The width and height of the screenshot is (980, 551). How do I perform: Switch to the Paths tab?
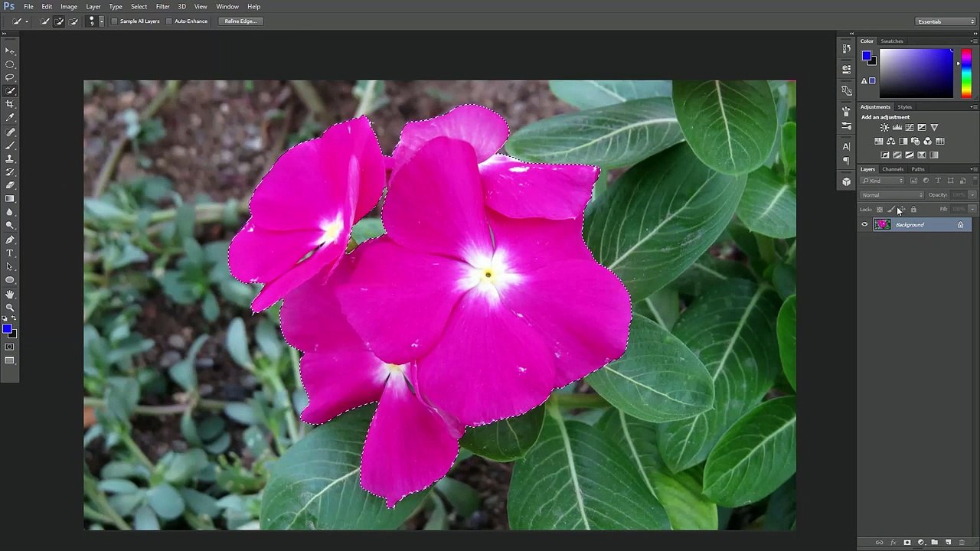pyautogui.click(x=918, y=169)
